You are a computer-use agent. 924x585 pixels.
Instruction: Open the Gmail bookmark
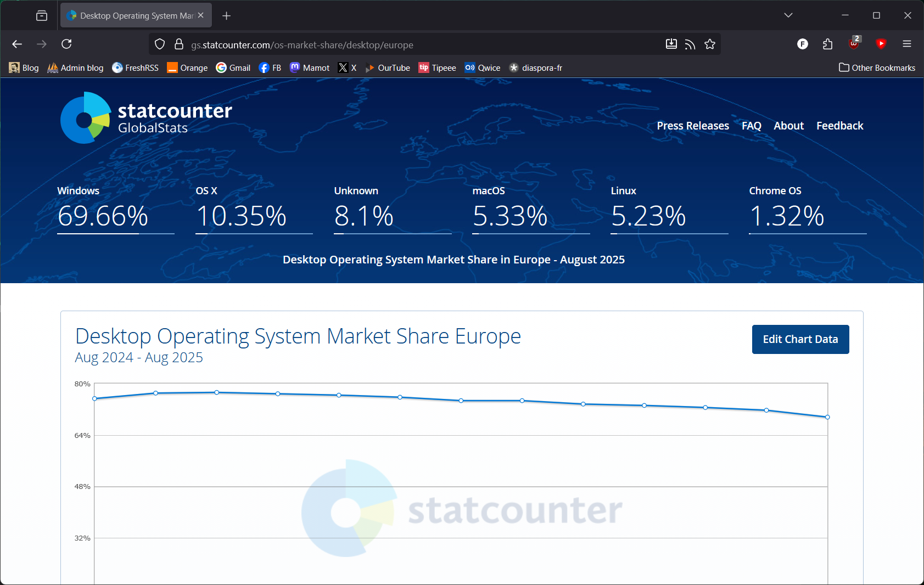tap(233, 68)
